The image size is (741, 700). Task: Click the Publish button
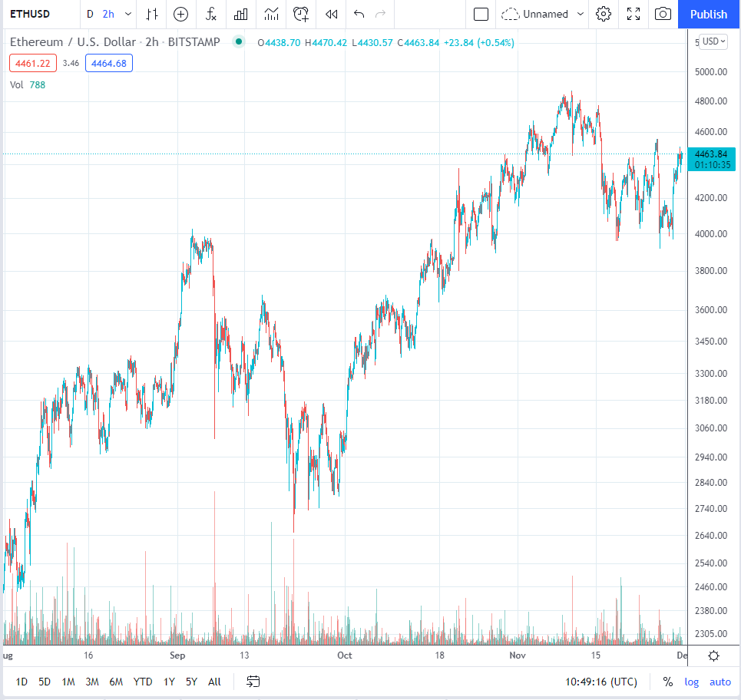pos(709,14)
